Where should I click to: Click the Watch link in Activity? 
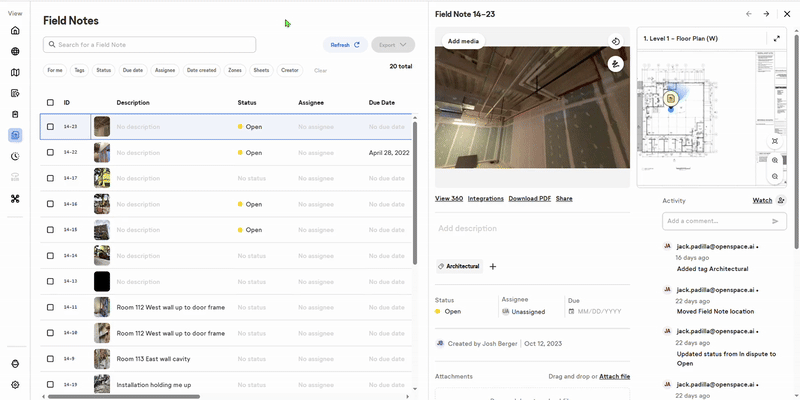(x=762, y=201)
